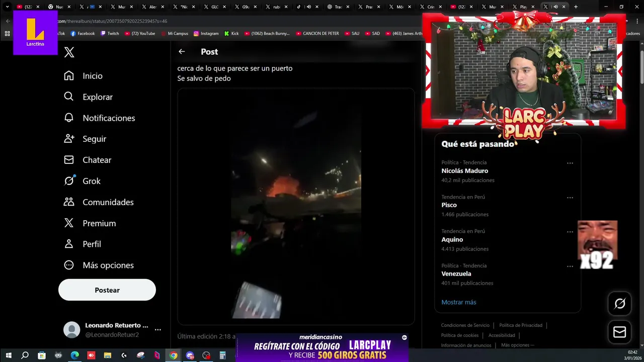This screenshot has width=644, height=362.
Task: Open options for the Pisco trend
Action: [570, 198]
